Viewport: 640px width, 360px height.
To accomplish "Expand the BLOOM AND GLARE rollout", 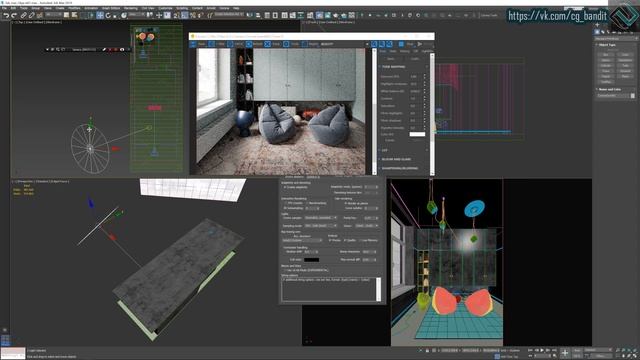I will pyautogui.click(x=396, y=159).
